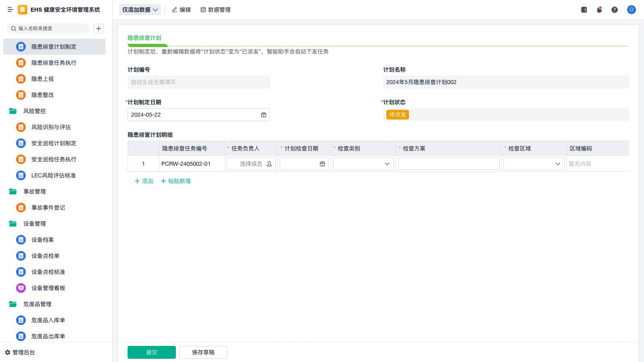Expand the 仅添加数据 dropdown
Image resolution: width=644 pixels, height=362 pixels.
tap(140, 10)
